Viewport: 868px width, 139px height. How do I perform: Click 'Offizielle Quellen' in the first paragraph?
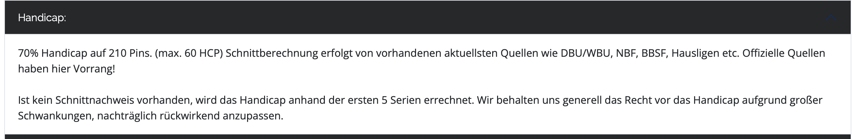pyautogui.click(x=783, y=53)
